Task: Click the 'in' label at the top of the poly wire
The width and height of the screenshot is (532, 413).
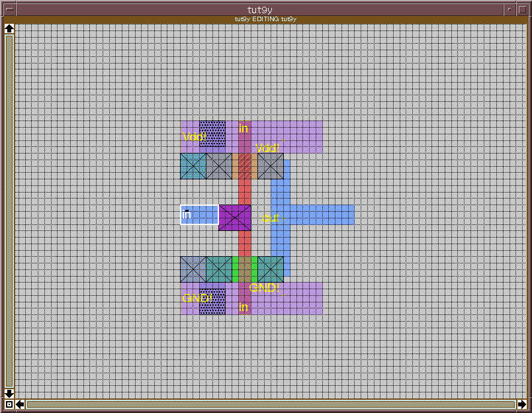Action: coord(244,128)
